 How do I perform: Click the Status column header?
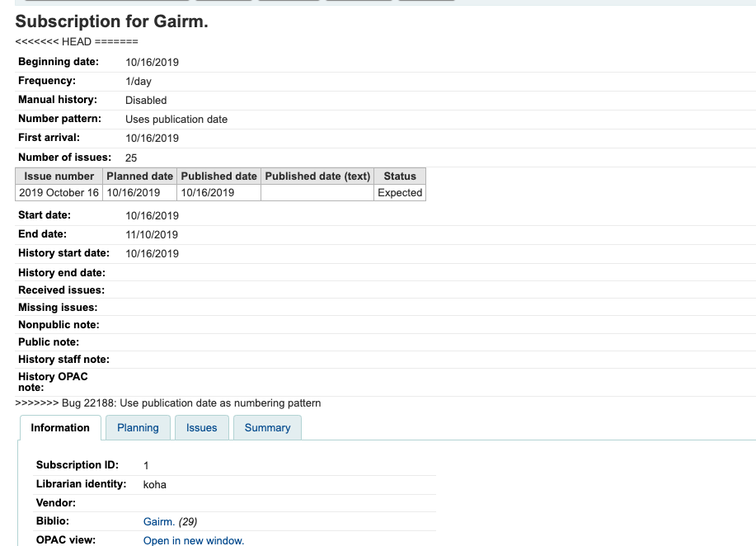coord(400,176)
